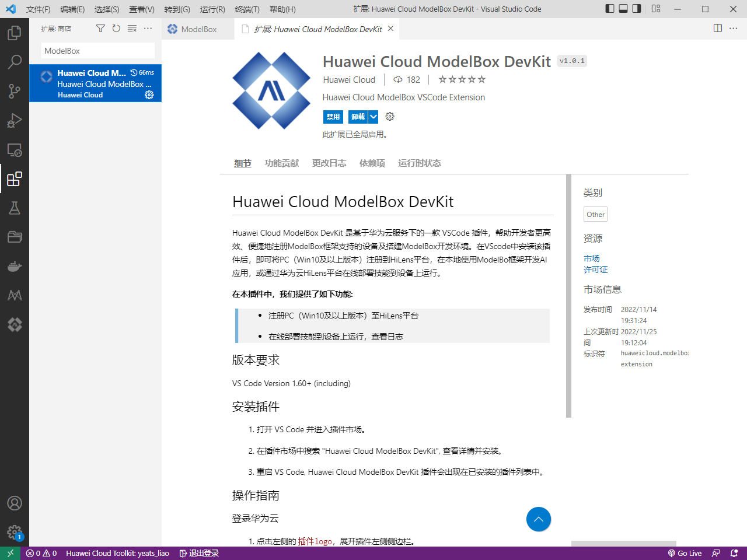The image size is (747, 560).
Task: Open the 市场 marketplace link
Action: point(592,258)
